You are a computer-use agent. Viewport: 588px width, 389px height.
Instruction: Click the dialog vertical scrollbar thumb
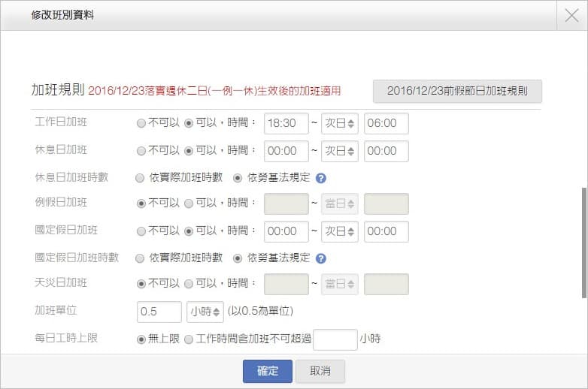click(x=584, y=243)
